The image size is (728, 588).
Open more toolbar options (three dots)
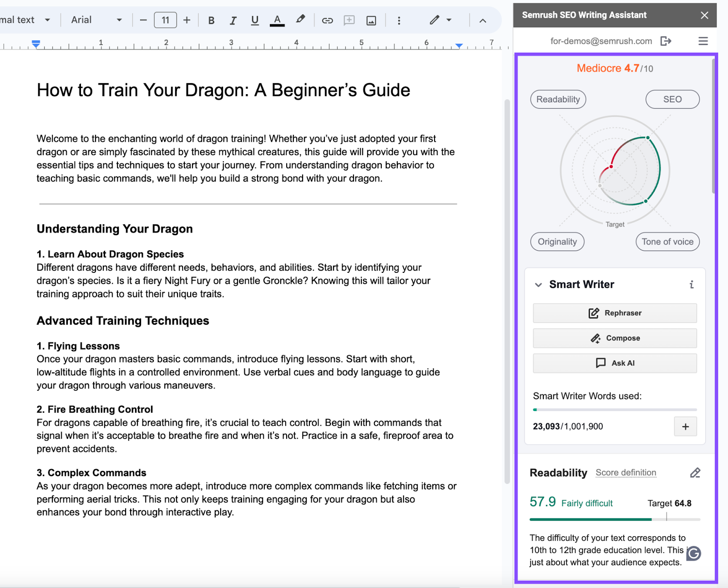tap(399, 20)
